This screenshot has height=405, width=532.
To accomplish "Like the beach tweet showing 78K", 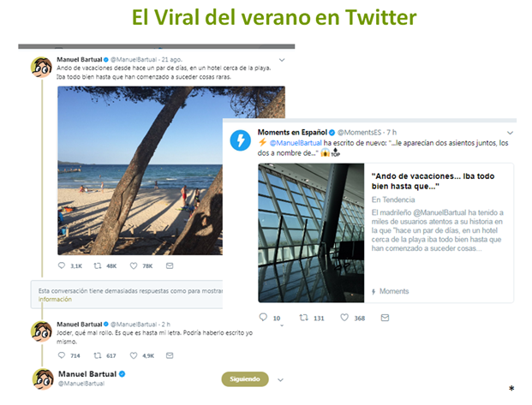I will coord(134,265).
